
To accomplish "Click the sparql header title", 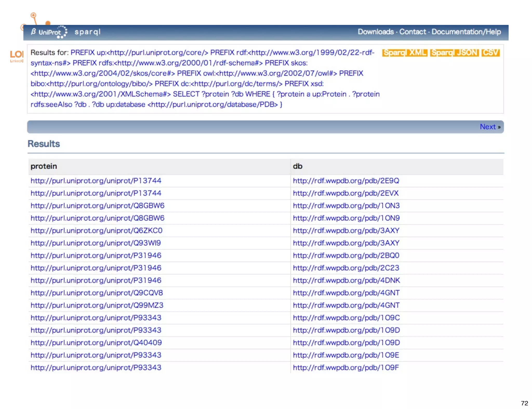I will tap(88, 32).
